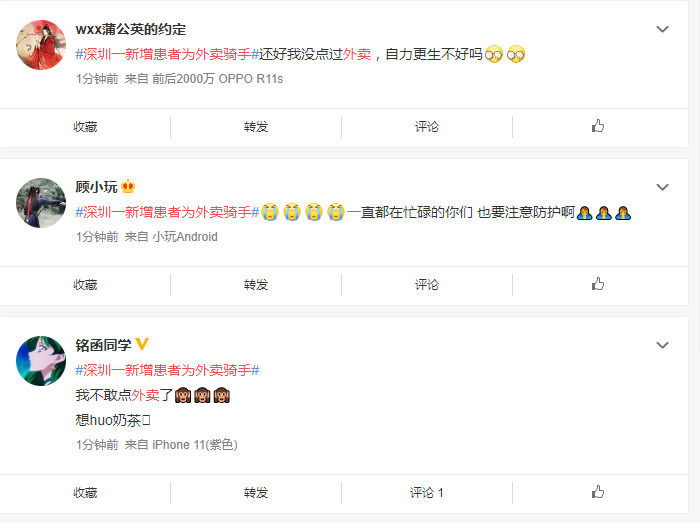700x523 pixels.
Task: Open username link wxx蒲公英的约定
Action: [x=131, y=29]
